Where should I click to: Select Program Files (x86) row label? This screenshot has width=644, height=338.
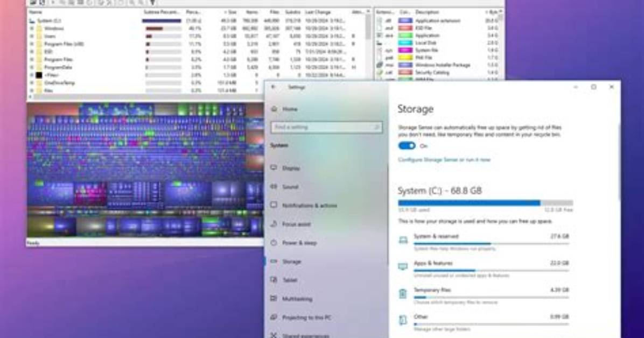pyautogui.click(x=64, y=44)
